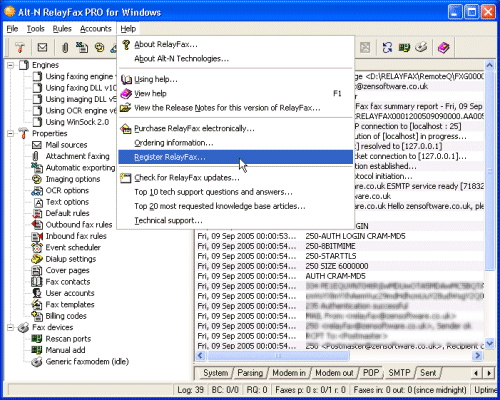Open the Tools menu

[35, 29]
